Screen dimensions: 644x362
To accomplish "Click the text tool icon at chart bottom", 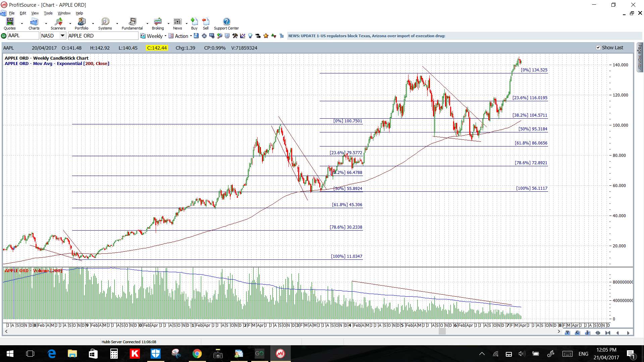I will [x=567, y=333].
